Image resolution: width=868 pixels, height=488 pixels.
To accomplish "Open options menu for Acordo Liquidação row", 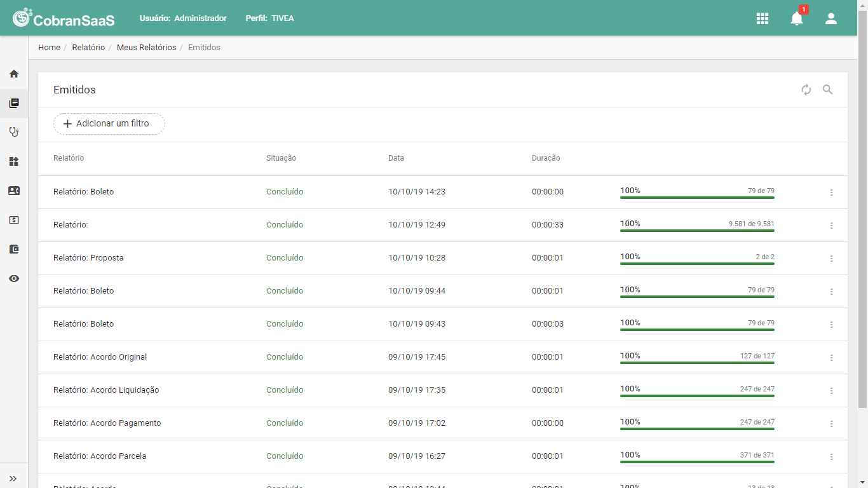I will click(x=831, y=391).
